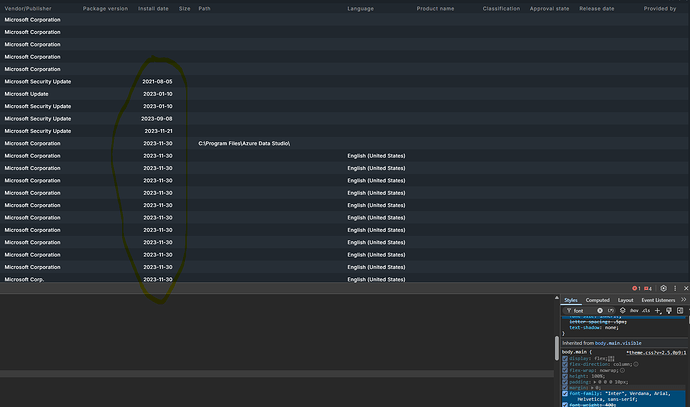Uncheck the flex-direction: column declaration
This screenshot has width=690, height=407.
(565, 364)
